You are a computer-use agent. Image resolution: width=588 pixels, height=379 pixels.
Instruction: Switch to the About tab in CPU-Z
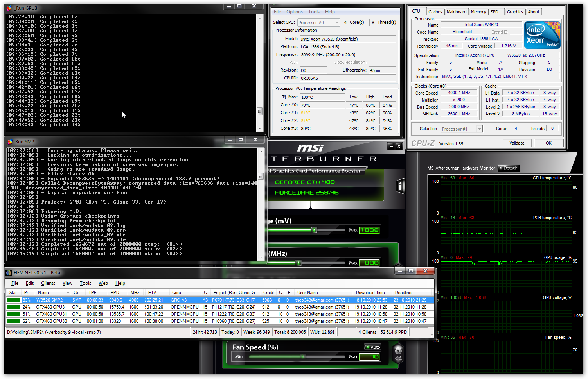point(534,12)
